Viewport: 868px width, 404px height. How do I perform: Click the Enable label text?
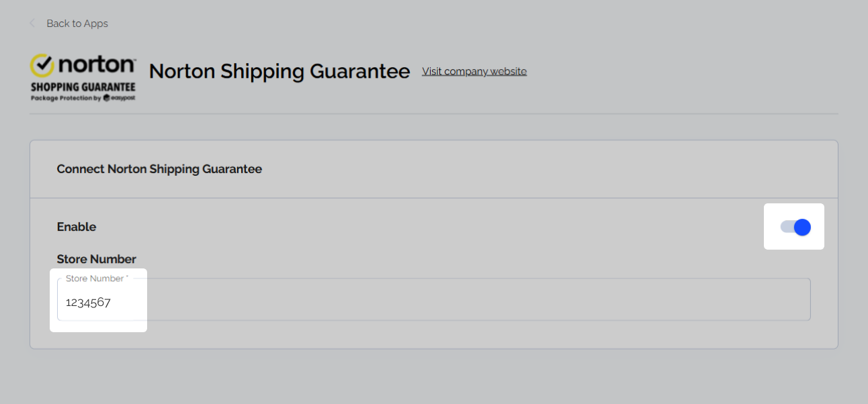point(77,227)
